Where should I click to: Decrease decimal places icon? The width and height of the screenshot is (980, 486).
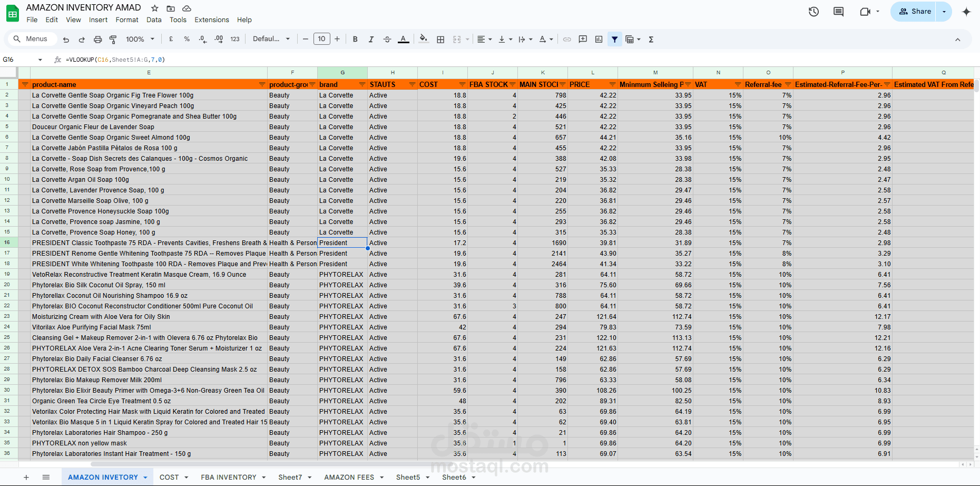tap(203, 39)
